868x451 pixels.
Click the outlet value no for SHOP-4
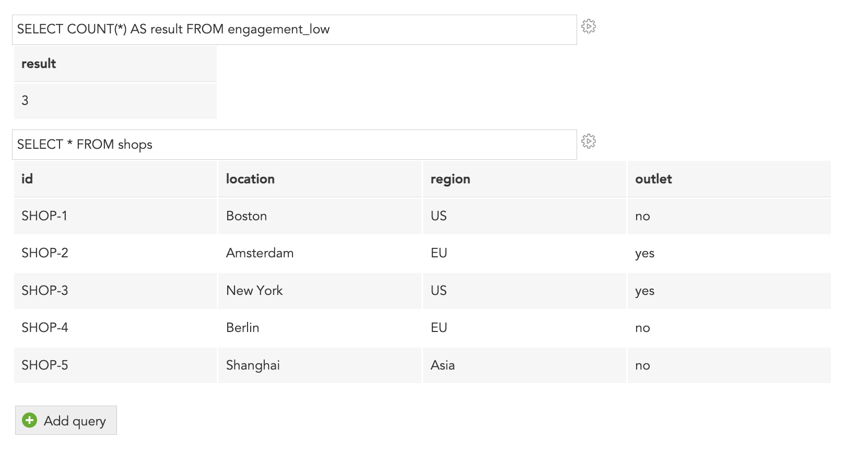(729, 328)
